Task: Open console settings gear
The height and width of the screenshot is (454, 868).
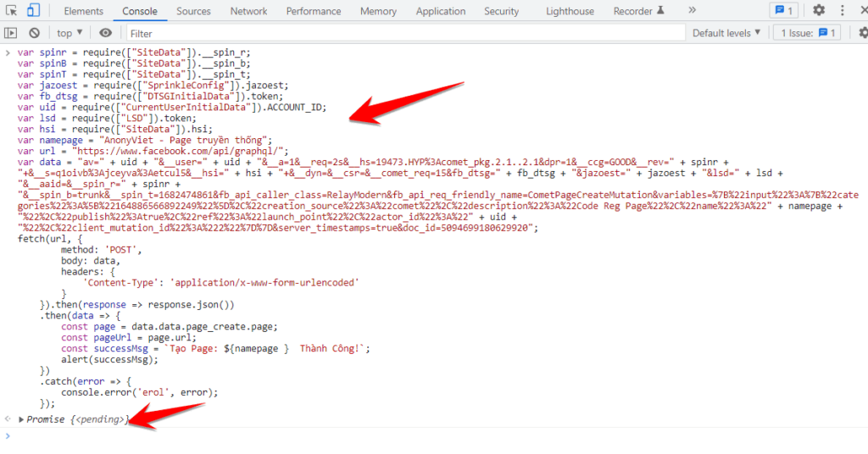Action: coord(862,33)
